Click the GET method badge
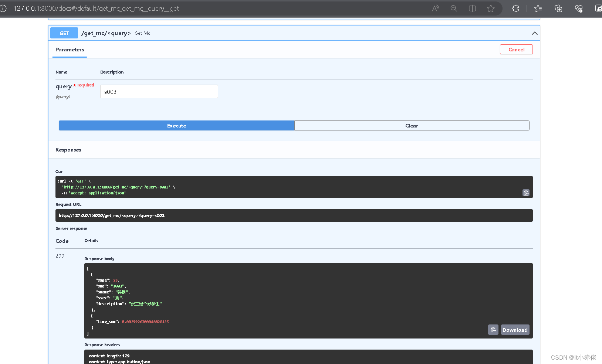602x364 pixels. (x=64, y=33)
